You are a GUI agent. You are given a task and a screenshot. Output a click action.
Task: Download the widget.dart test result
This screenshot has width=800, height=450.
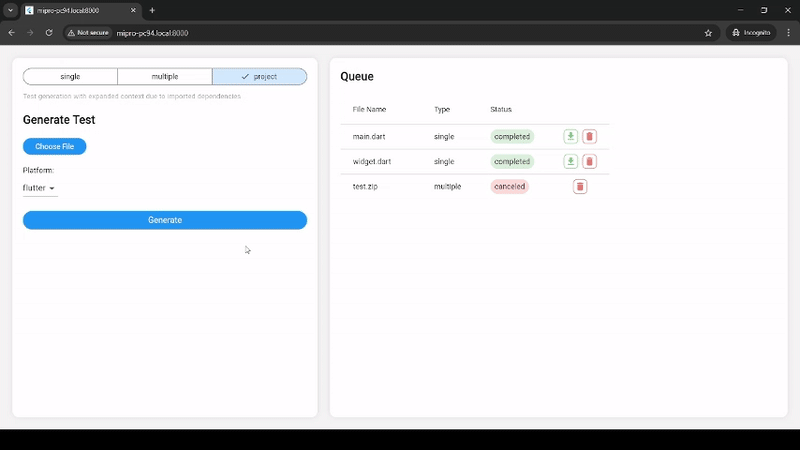point(570,161)
